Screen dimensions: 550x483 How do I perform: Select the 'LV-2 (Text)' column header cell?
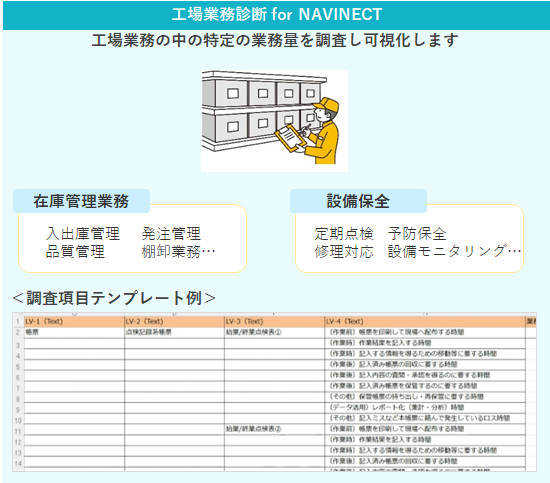(x=174, y=322)
